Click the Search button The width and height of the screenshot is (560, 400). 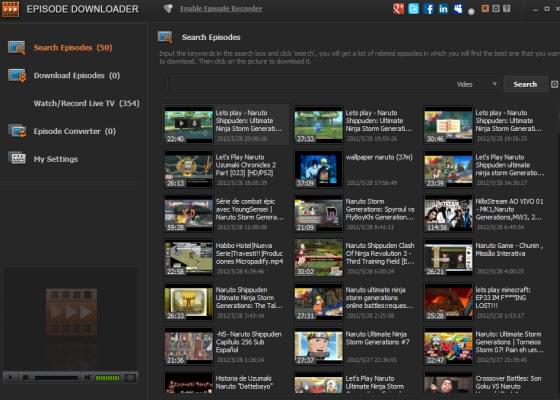pos(525,84)
